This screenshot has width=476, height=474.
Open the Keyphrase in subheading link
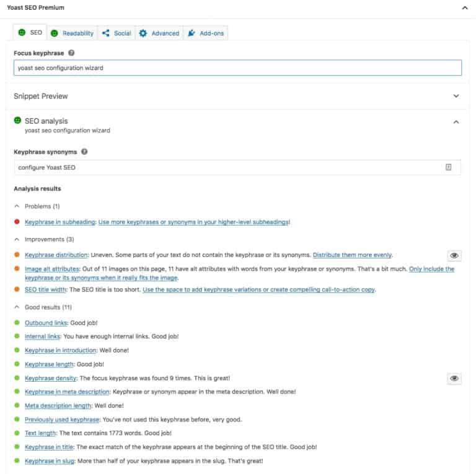[x=60, y=222]
